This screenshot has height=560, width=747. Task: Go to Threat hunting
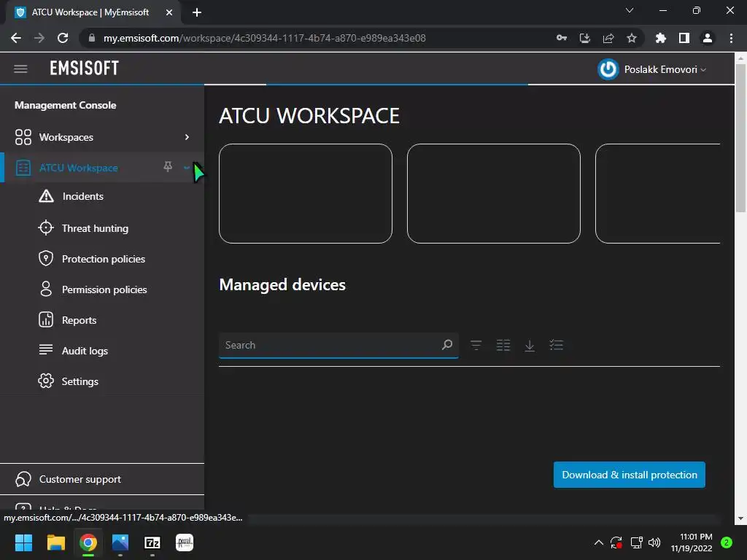pos(96,228)
